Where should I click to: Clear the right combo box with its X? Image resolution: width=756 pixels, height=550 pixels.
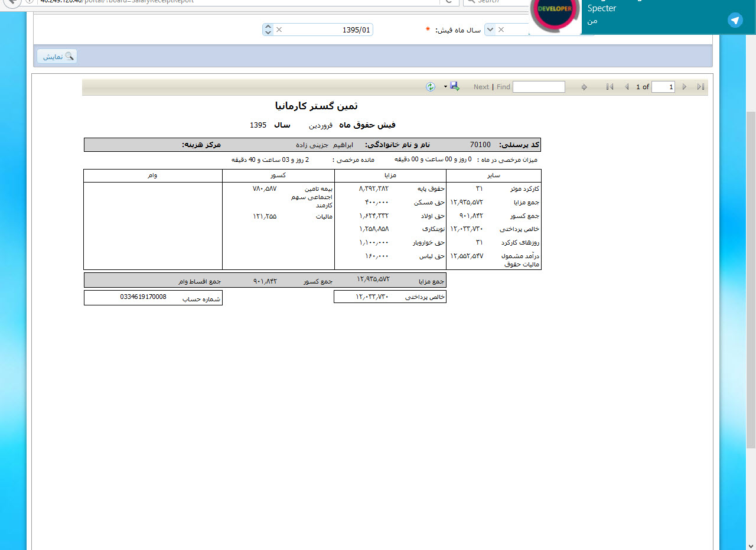(x=501, y=30)
